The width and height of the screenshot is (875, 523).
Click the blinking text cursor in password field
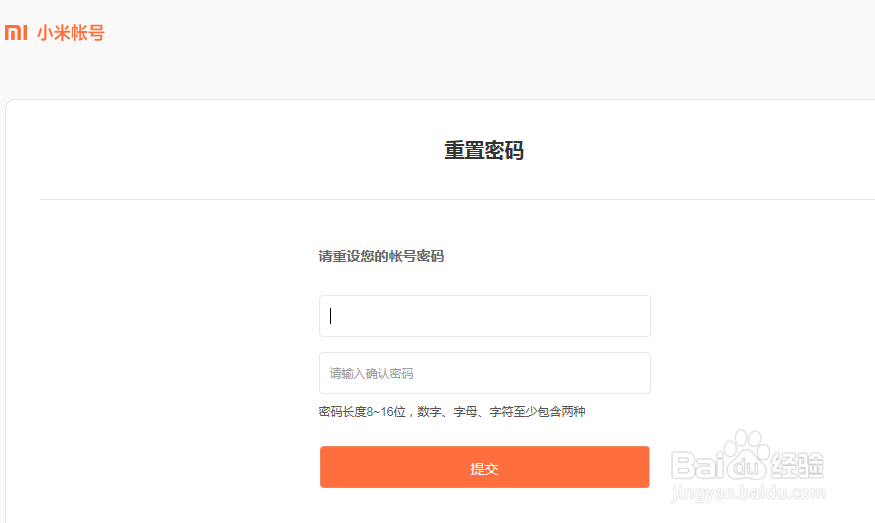click(330, 316)
